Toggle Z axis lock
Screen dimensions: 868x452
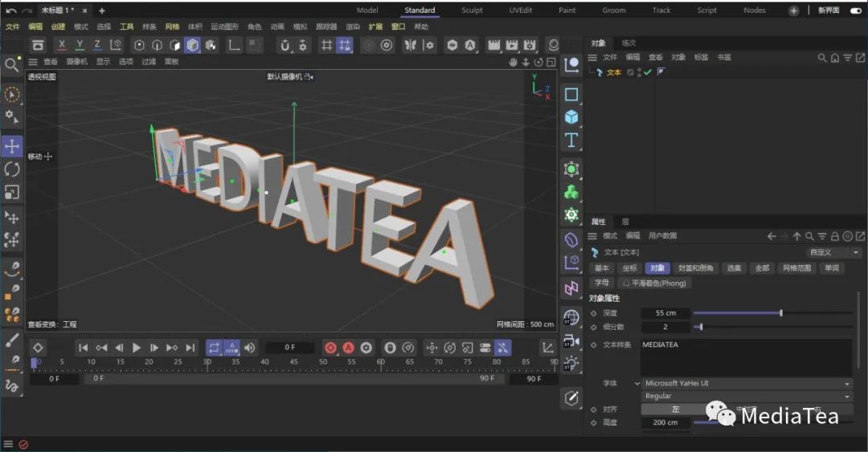point(97,45)
